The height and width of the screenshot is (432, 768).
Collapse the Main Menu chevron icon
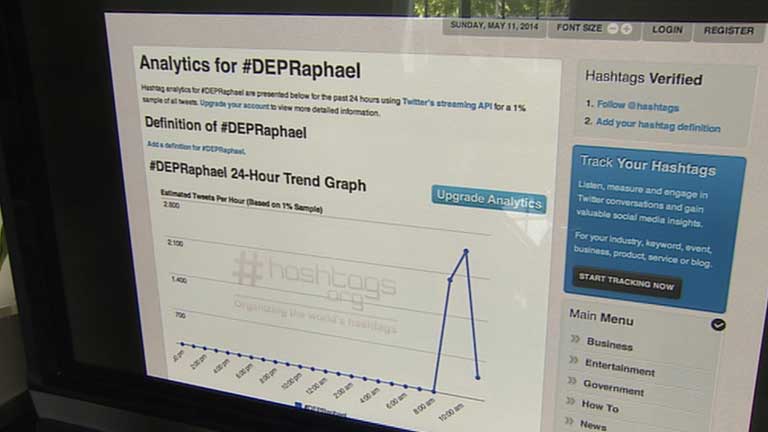click(x=718, y=324)
